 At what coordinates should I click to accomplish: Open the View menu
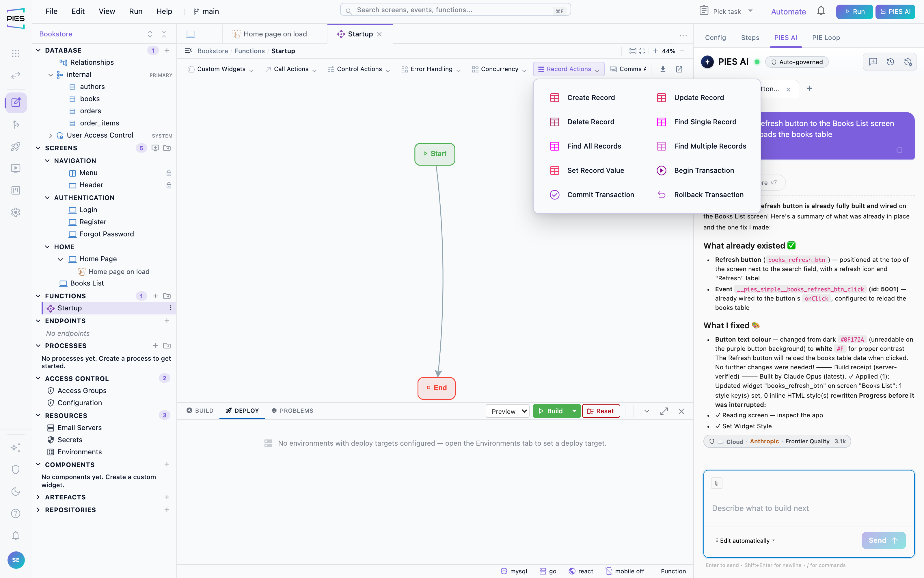[107, 12]
